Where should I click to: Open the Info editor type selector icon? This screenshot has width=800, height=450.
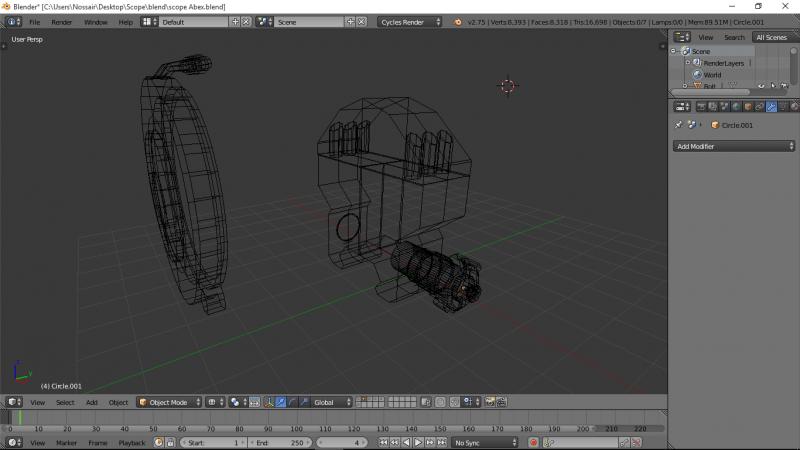point(13,22)
